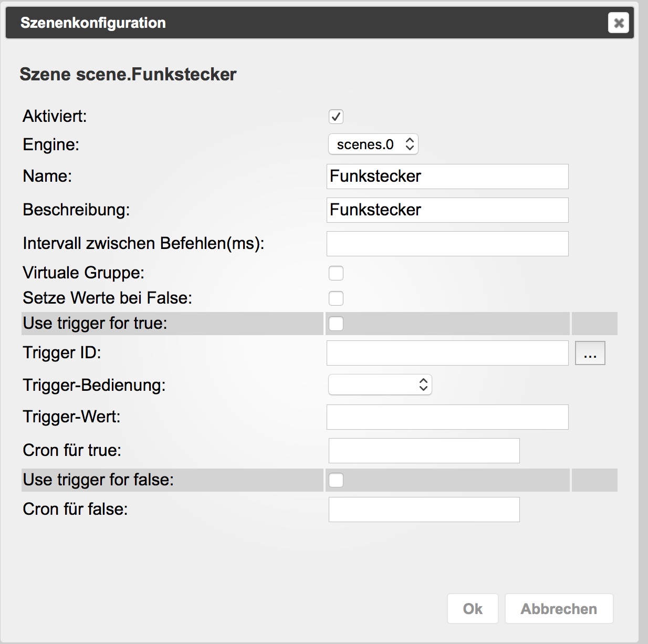
Task: Click the Beschreibung text field
Action: coord(447,210)
